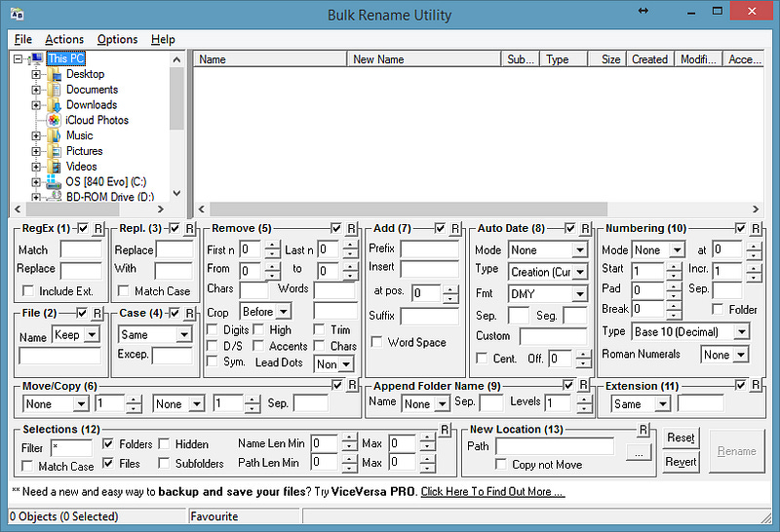Enable Copy not Move option
Image resolution: width=780 pixels, height=532 pixels.
coord(501,464)
